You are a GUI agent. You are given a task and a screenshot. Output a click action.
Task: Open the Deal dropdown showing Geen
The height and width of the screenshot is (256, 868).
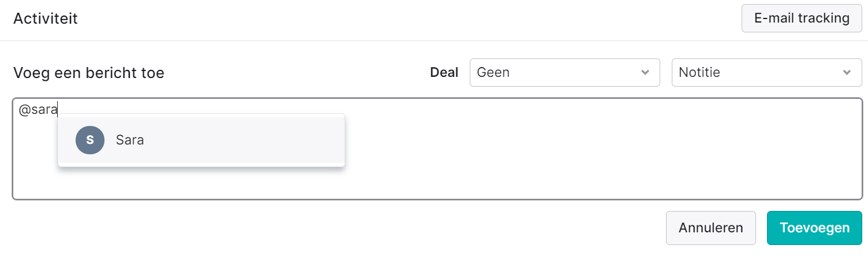click(x=564, y=73)
